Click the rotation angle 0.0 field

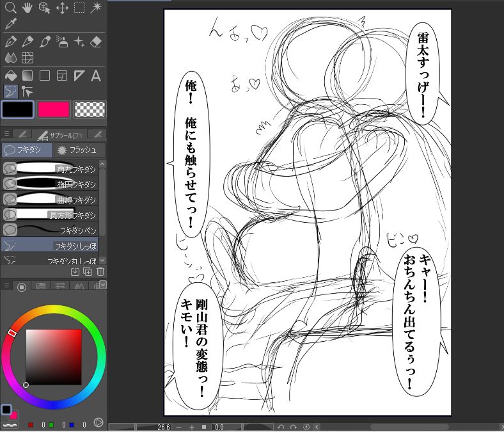coord(219,427)
